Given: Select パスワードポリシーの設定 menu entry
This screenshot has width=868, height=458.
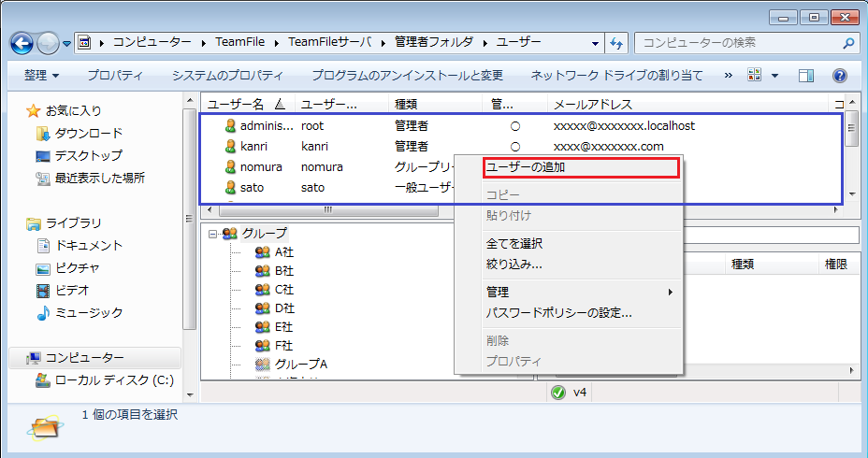Looking at the screenshot, I should (x=559, y=312).
